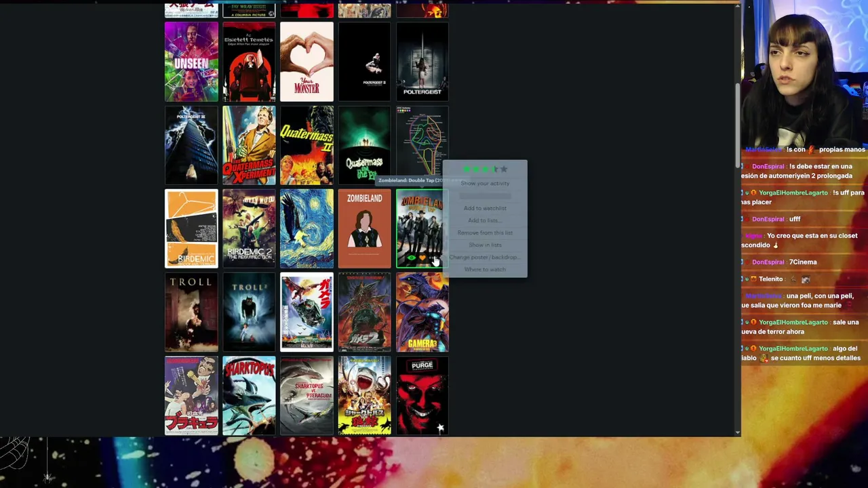Set the star rating in the popup menu
This screenshot has height=488, width=868.
click(x=485, y=169)
